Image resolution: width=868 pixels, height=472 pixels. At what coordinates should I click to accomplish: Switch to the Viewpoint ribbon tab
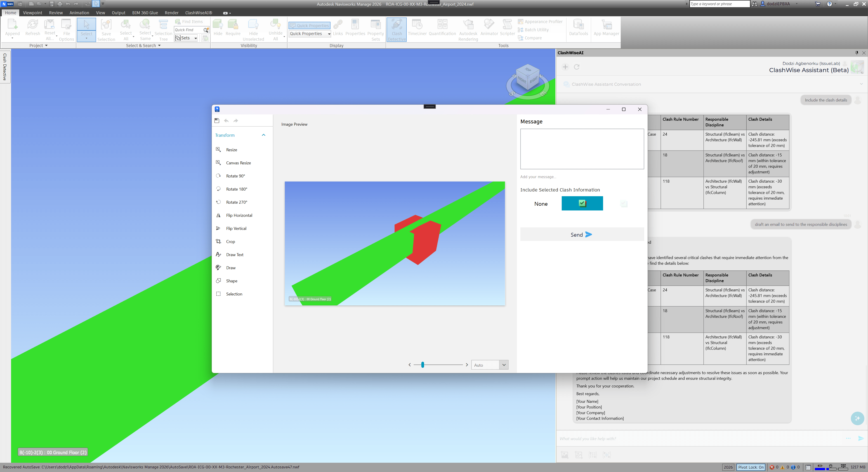32,13
